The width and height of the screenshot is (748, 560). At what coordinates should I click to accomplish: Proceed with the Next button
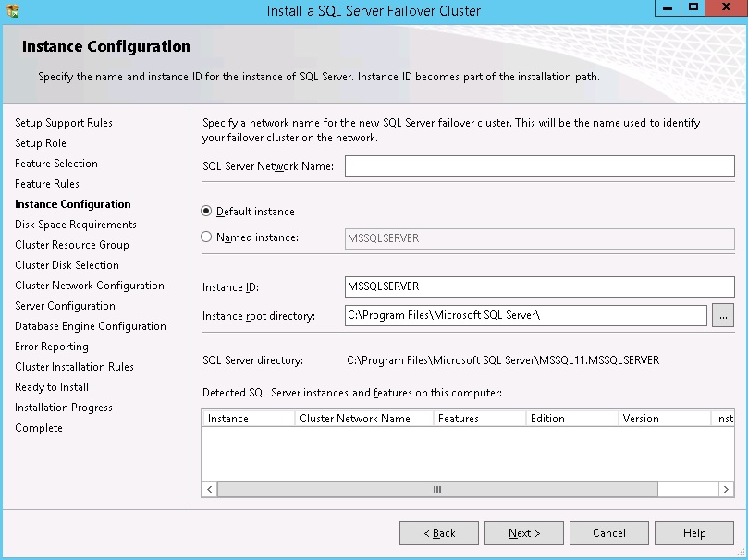[524, 533]
